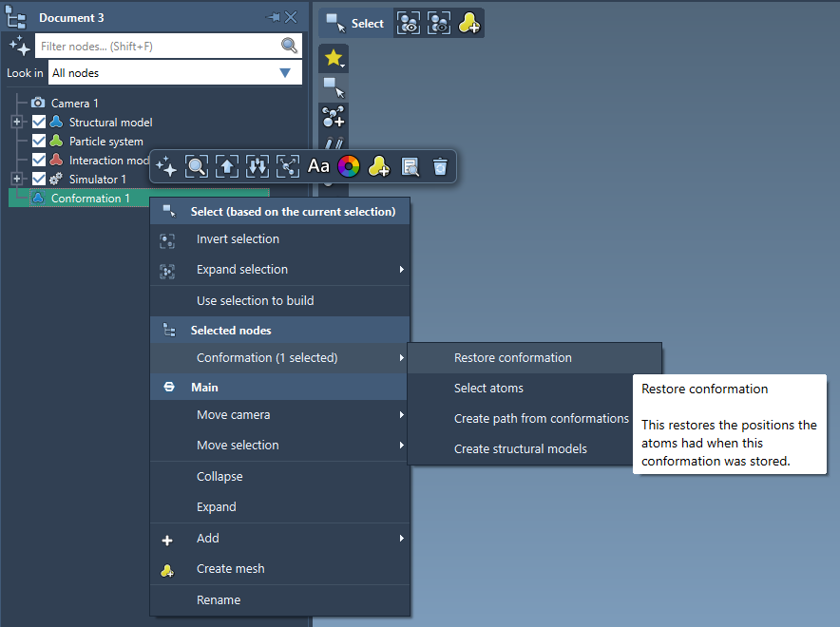
Task: Open the Look in All nodes dropdown
Action: click(x=175, y=73)
